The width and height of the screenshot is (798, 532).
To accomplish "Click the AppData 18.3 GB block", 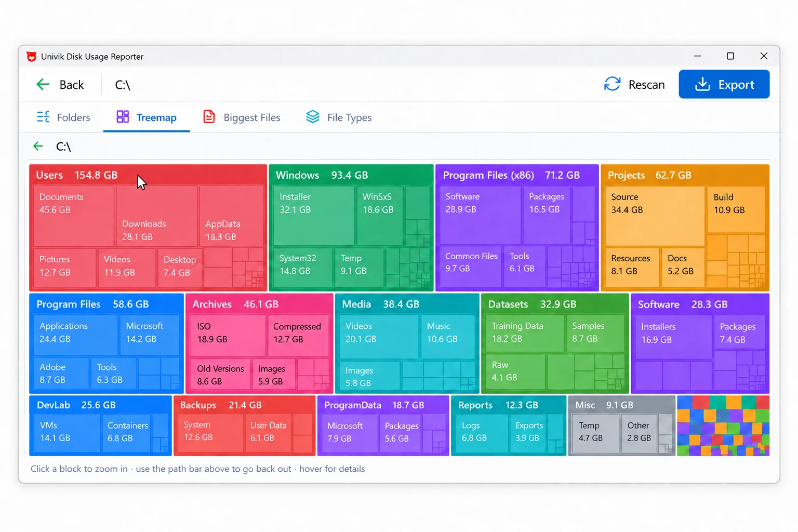I will coord(231,216).
